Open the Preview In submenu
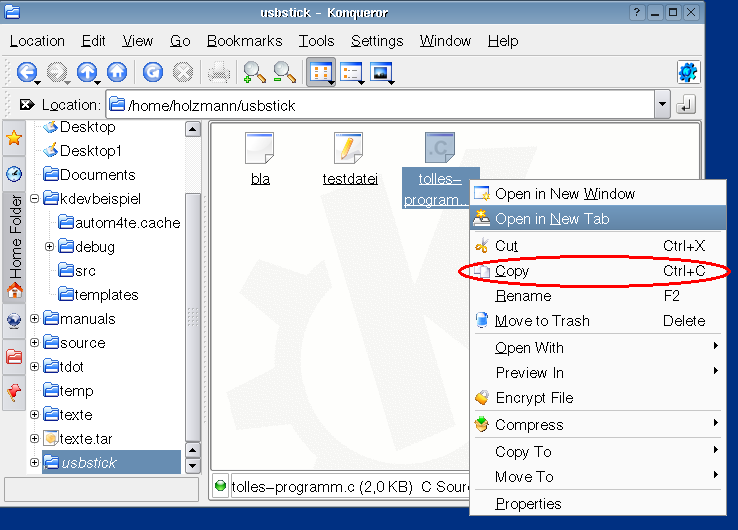 598,373
